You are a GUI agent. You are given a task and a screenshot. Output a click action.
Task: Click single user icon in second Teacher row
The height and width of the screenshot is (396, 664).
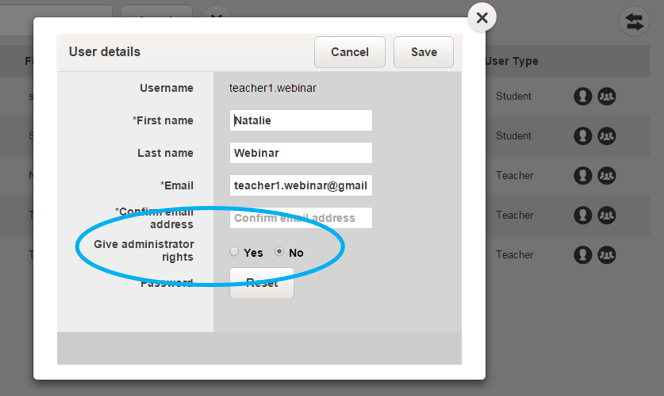(583, 215)
